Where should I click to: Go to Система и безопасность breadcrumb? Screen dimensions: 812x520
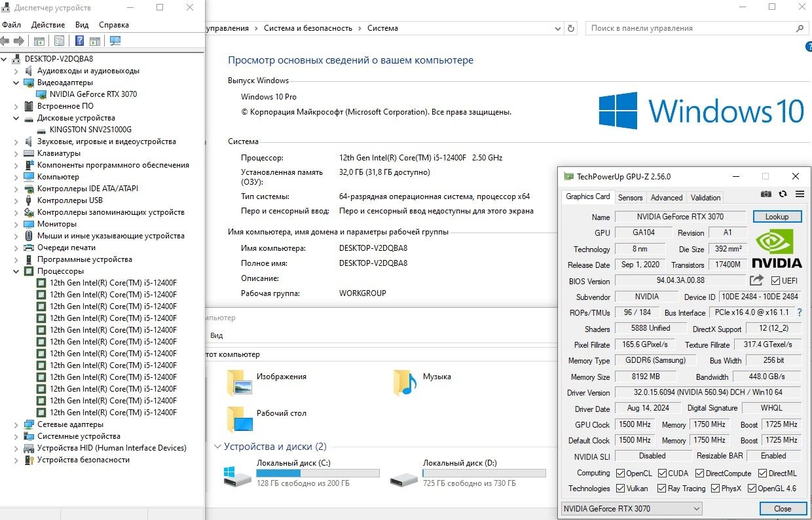click(308, 28)
